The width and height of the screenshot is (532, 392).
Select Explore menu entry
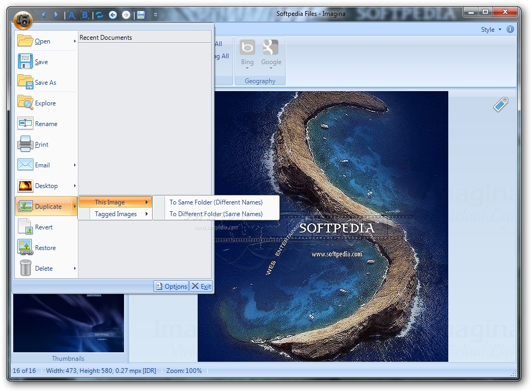click(x=46, y=103)
